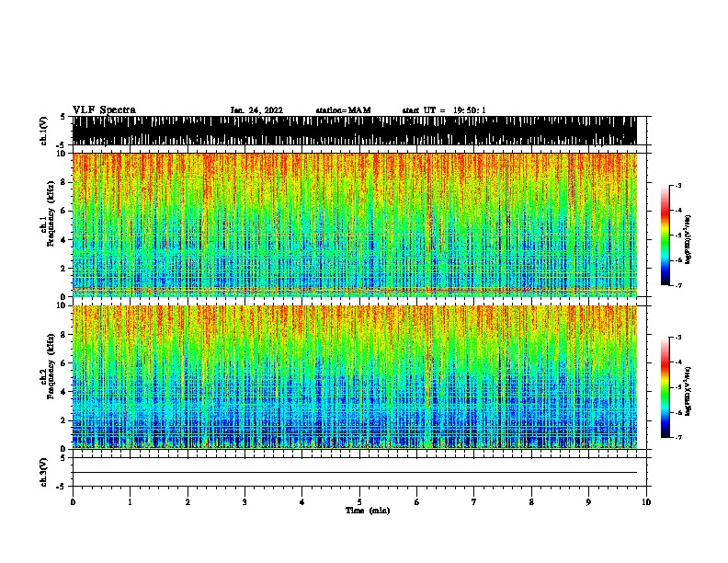
Task: Select the "start UT = 19:50: 1" text
Action: 444,110
